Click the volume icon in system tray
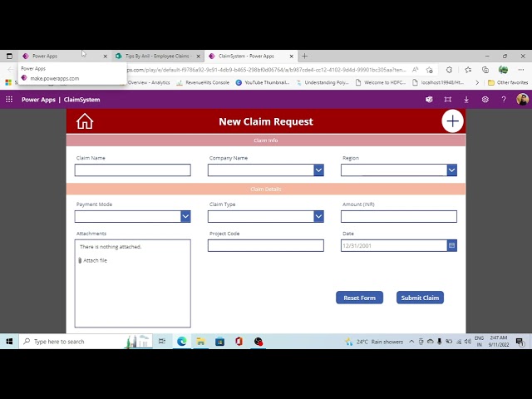The width and height of the screenshot is (532, 399). [467, 342]
